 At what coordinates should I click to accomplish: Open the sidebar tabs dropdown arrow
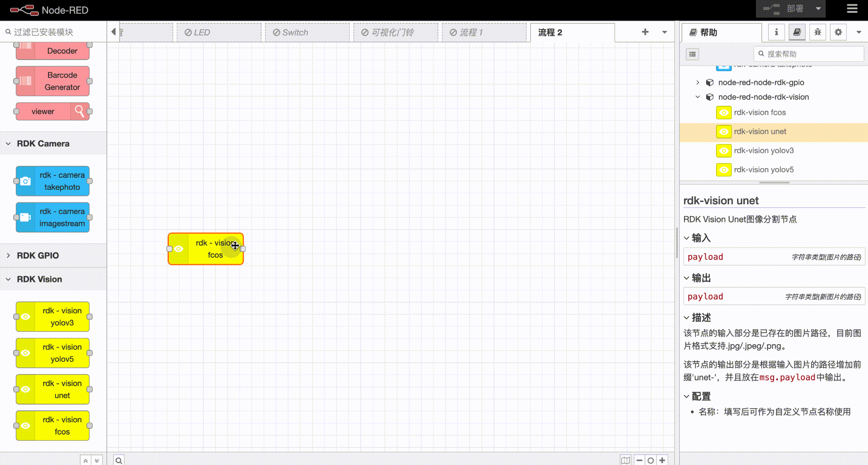859,32
